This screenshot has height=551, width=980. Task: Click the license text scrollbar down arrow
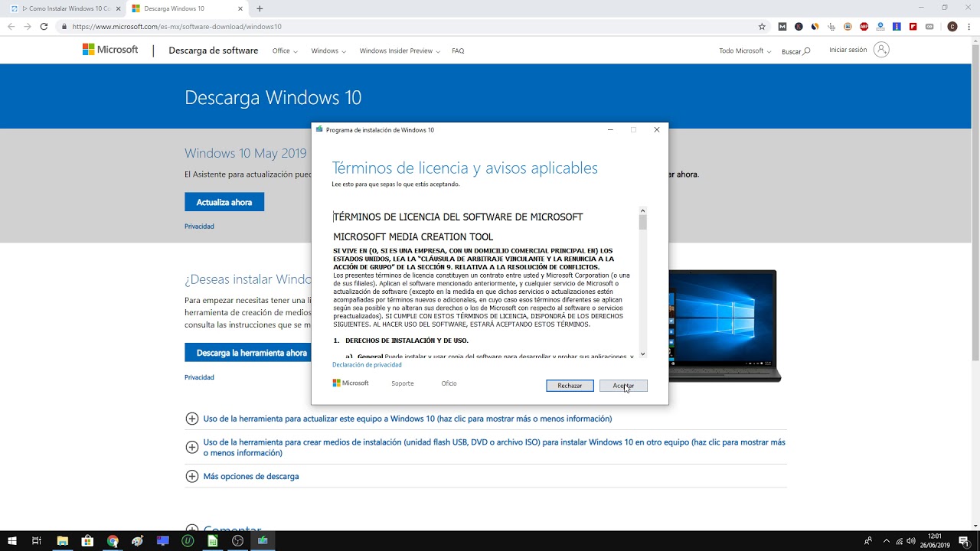point(643,354)
